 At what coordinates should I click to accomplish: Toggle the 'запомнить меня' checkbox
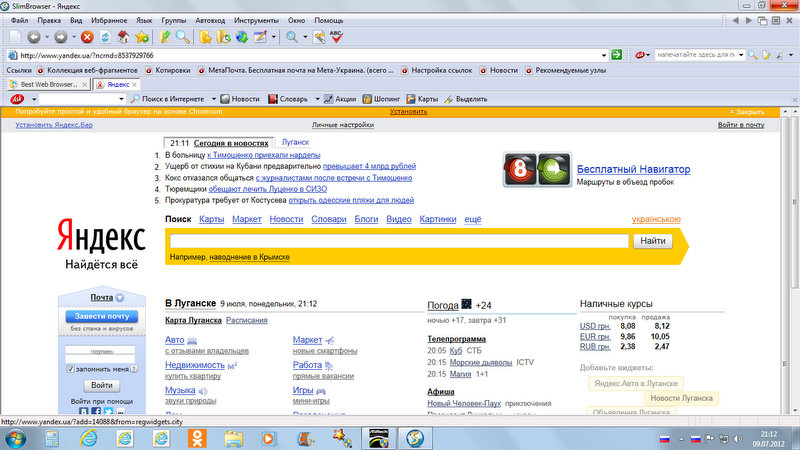[70, 369]
